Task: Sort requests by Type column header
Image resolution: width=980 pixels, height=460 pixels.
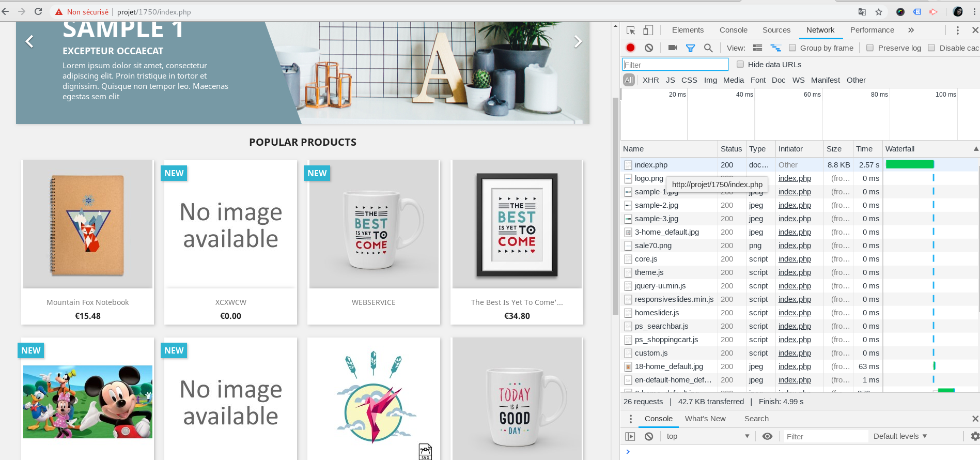Action: [x=760, y=149]
